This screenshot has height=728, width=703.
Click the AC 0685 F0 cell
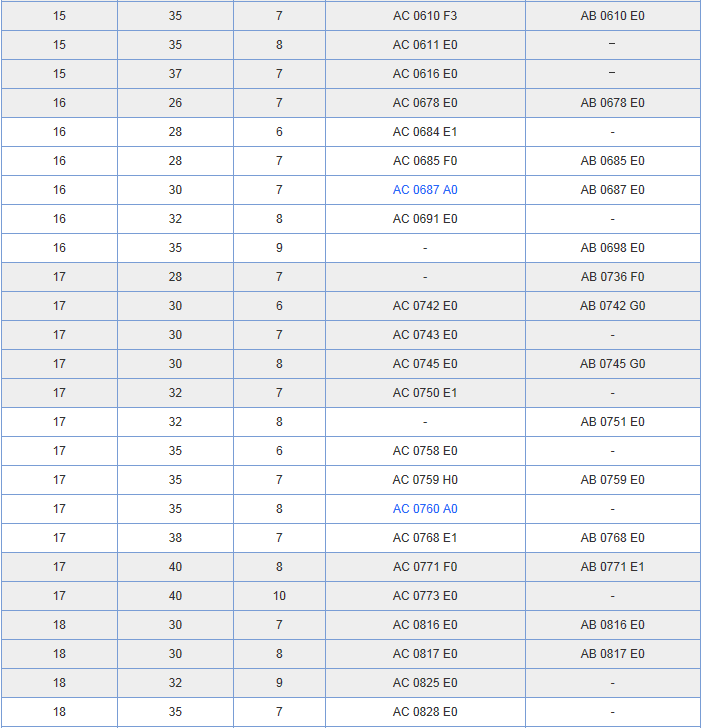[x=425, y=161]
